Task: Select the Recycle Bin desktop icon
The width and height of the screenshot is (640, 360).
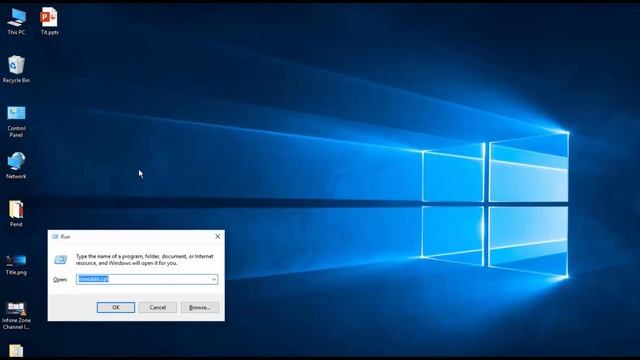Action: tap(16, 69)
